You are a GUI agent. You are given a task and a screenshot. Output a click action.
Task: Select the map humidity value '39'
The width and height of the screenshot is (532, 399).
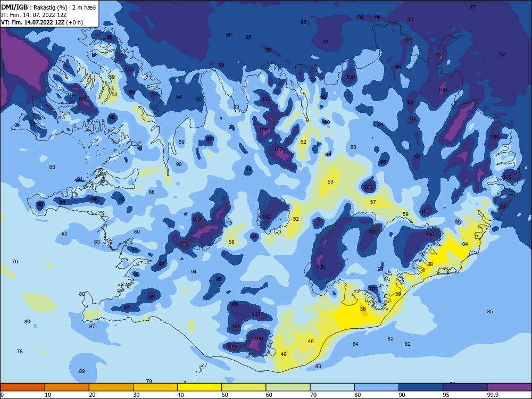[398, 294]
